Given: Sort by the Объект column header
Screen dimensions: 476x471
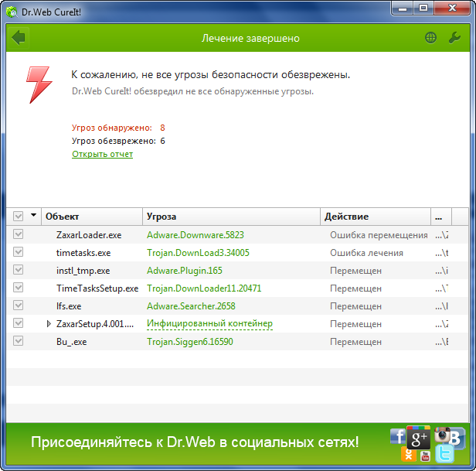Looking at the screenshot, I should coord(92,217).
